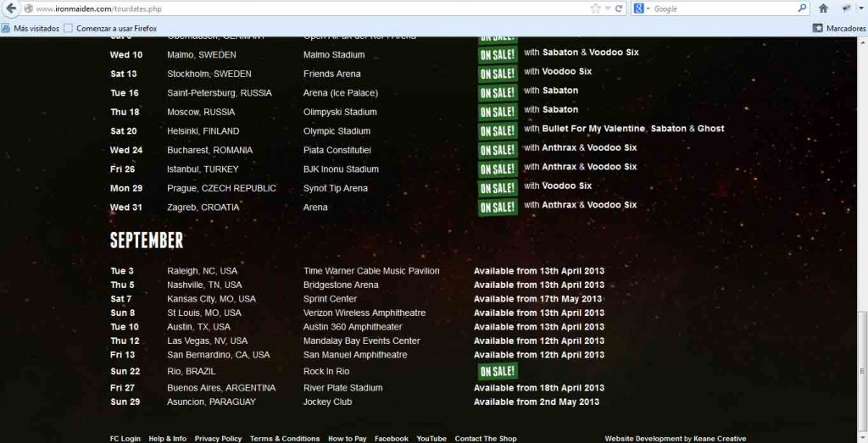
Task: Open the FC Login footer link
Action: 125,439
